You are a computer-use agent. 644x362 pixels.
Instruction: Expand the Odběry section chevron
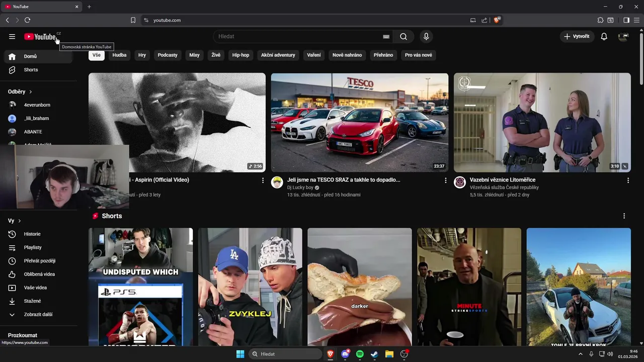click(x=30, y=92)
